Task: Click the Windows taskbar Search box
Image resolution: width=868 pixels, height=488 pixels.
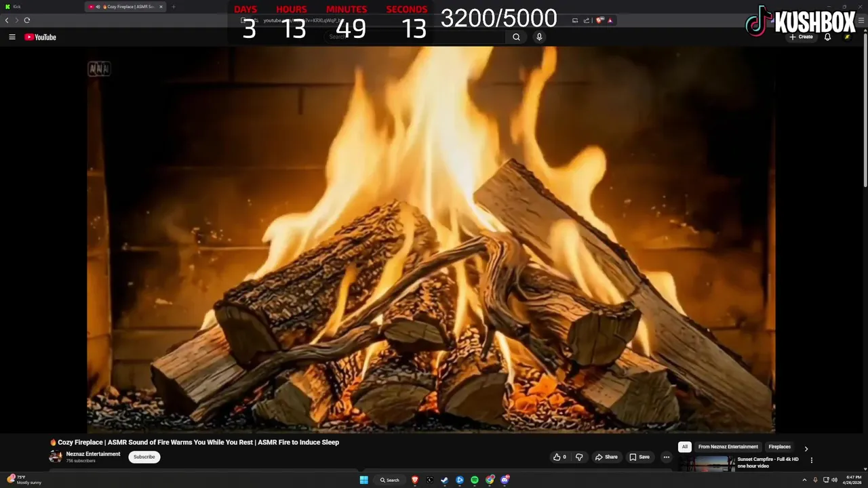Action: point(389,480)
